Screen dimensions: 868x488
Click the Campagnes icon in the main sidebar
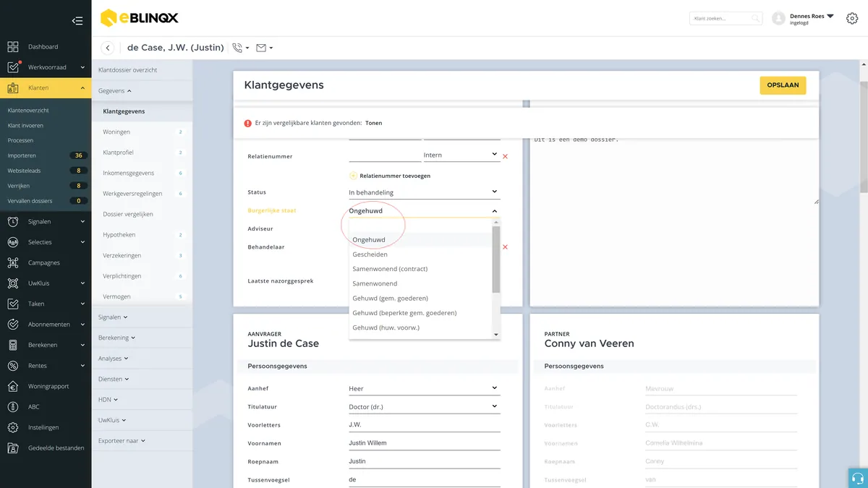pyautogui.click(x=13, y=263)
